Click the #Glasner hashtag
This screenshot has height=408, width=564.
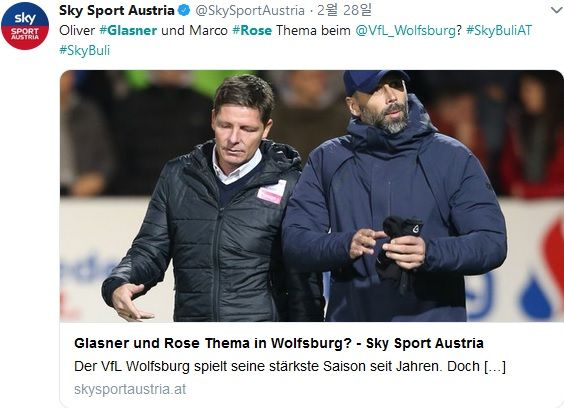pyautogui.click(x=128, y=30)
